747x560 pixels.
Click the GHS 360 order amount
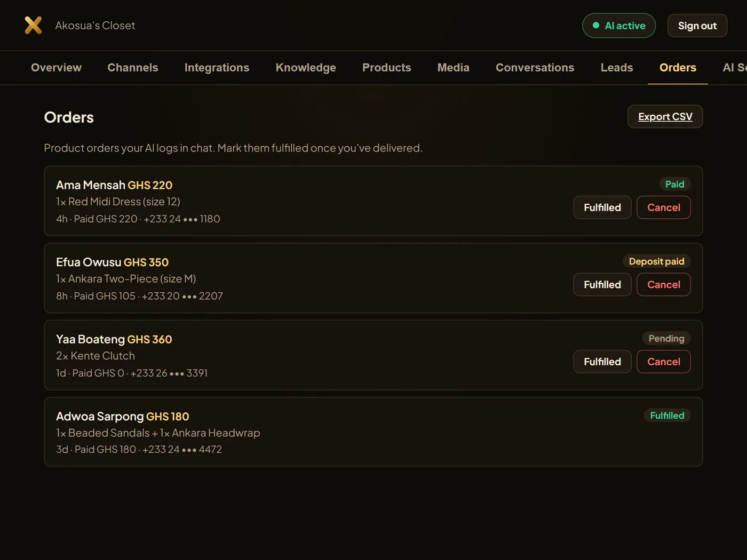point(149,339)
